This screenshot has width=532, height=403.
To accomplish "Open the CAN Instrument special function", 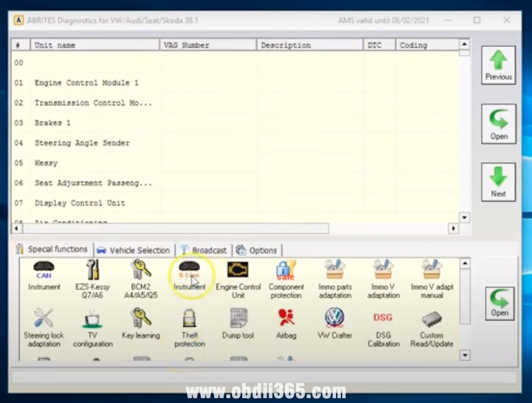I will 44,276.
